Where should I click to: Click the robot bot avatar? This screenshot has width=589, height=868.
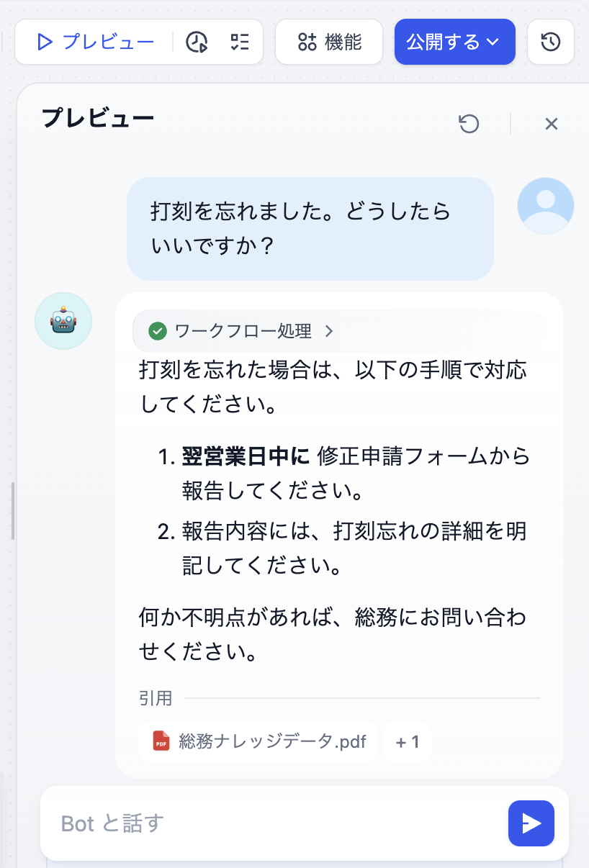click(x=63, y=321)
